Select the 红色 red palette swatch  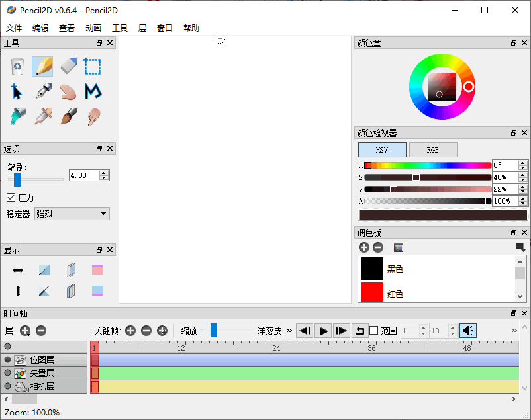(372, 292)
